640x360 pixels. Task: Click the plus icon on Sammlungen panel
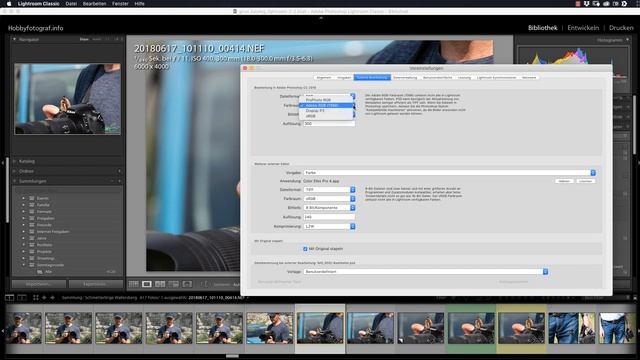point(120,181)
